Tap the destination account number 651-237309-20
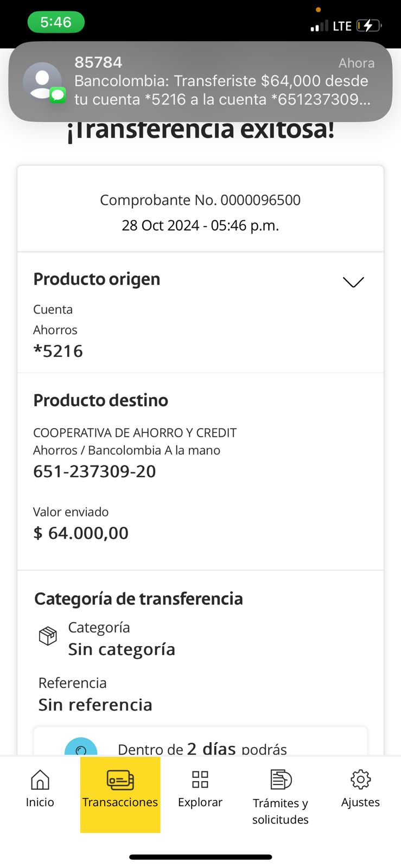The image size is (401, 868). 94,471
